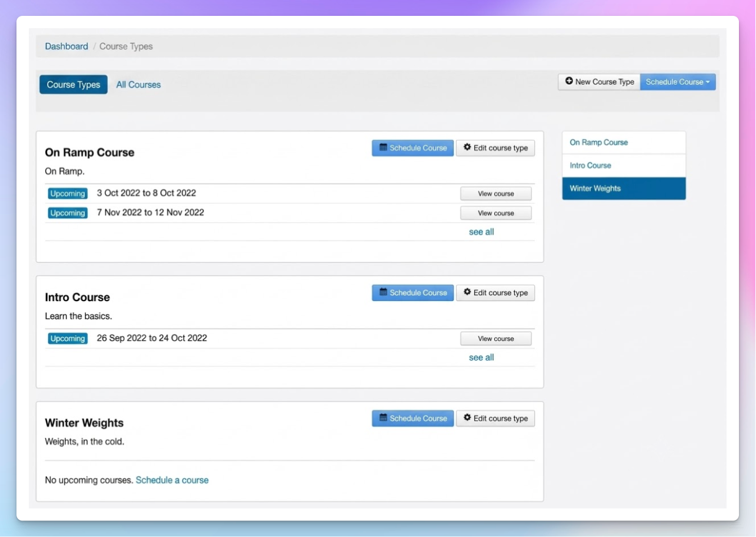
Task: Click the Winter Weights card heading
Action: [84, 423]
